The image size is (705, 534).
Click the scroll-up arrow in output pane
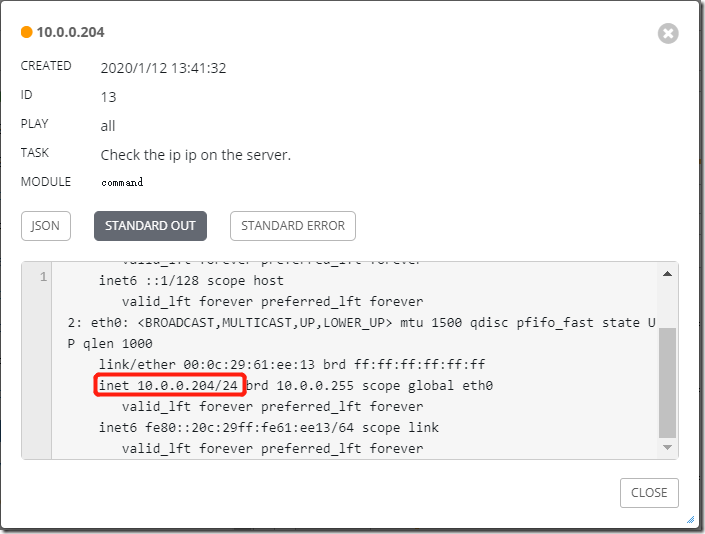667,274
